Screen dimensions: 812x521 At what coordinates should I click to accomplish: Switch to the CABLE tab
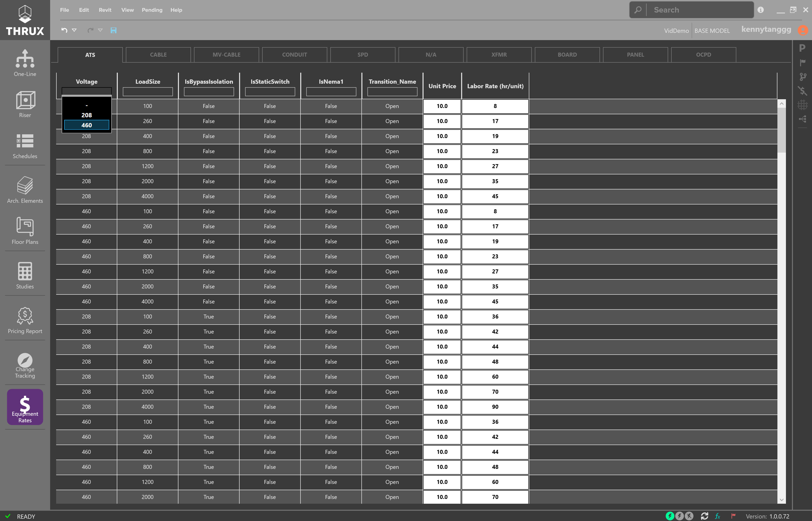pyautogui.click(x=158, y=54)
